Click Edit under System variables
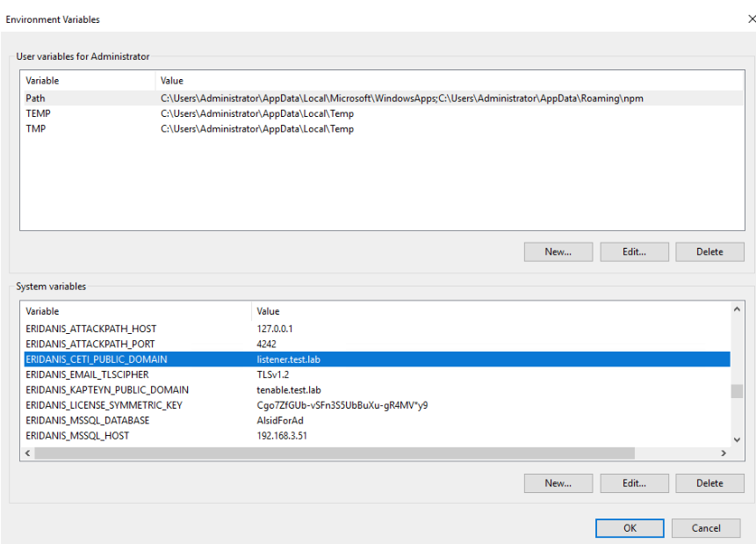The image size is (756, 544). (x=634, y=483)
